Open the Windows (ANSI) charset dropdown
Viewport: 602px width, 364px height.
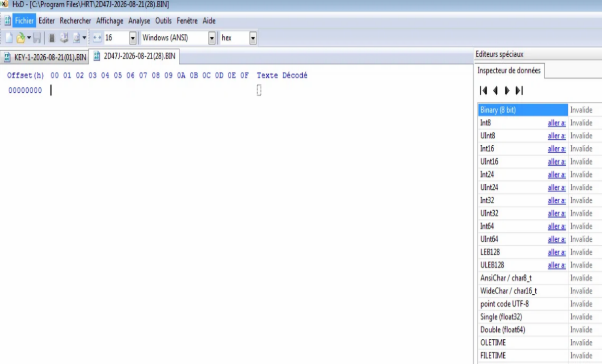(x=212, y=38)
